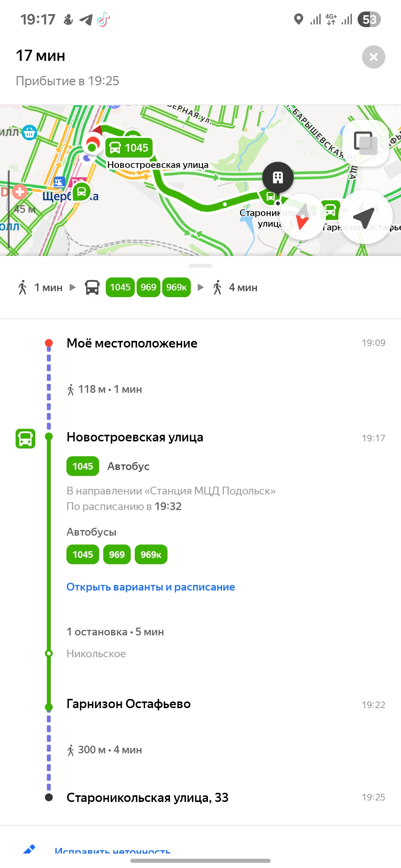Tap the Щербинка bus stop marker

coord(82,192)
